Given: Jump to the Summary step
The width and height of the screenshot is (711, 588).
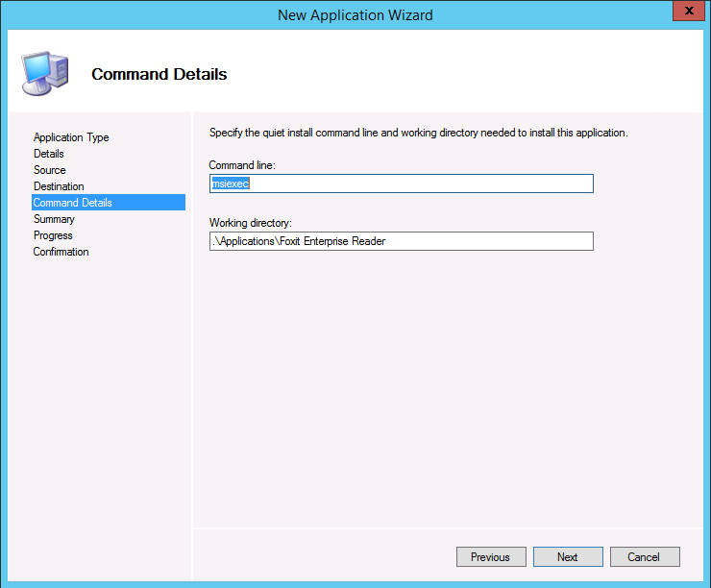Looking at the screenshot, I should [x=54, y=219].
